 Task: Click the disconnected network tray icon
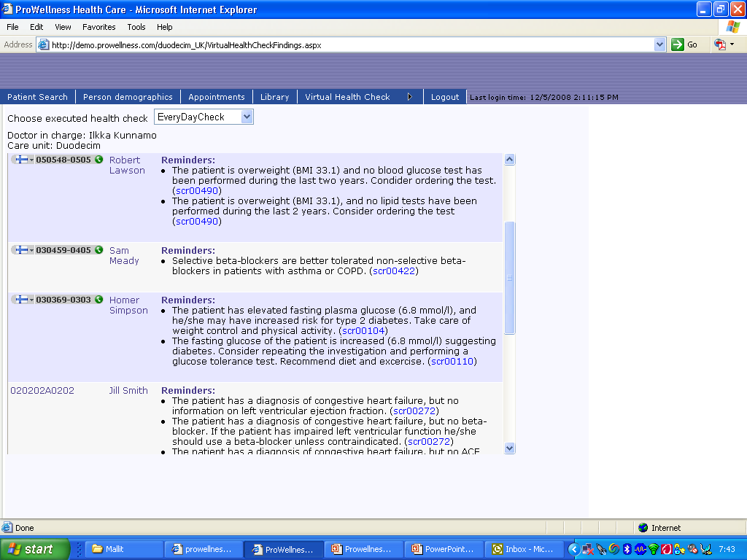tap(588, 550)
